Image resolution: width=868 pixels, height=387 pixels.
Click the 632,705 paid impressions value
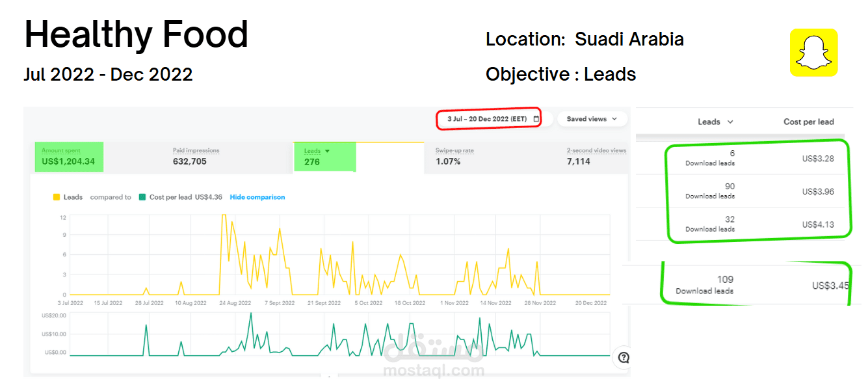[190, 161]
